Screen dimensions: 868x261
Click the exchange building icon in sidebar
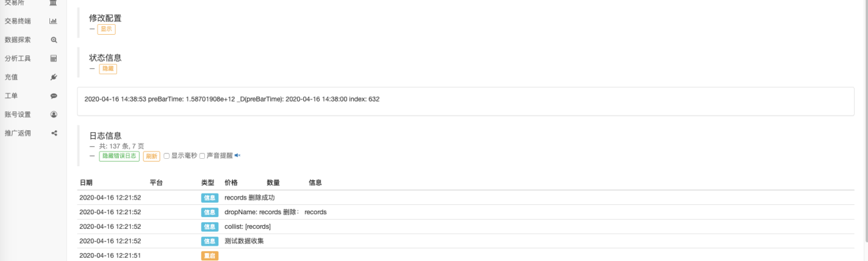tap(53, 3)
